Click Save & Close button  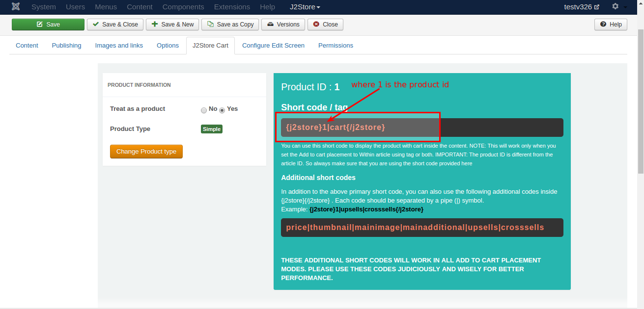tap(115, 25)
